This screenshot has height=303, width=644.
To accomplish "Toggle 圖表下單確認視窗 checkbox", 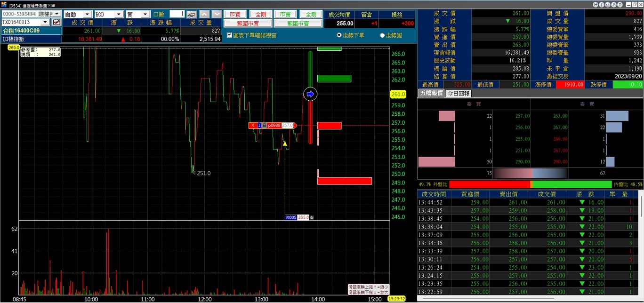I will coord(229,35).
